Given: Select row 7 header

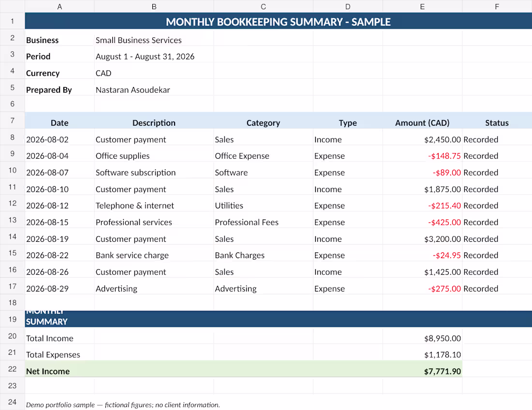Looking at the screenshot, I should (12, 120).
